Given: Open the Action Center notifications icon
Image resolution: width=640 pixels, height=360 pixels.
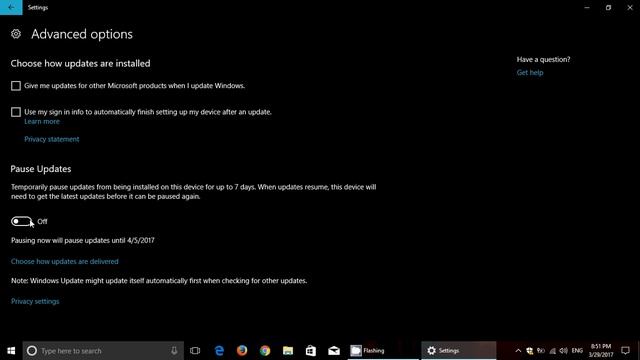Looking at the screenshot, I should [x=625, y=351].
